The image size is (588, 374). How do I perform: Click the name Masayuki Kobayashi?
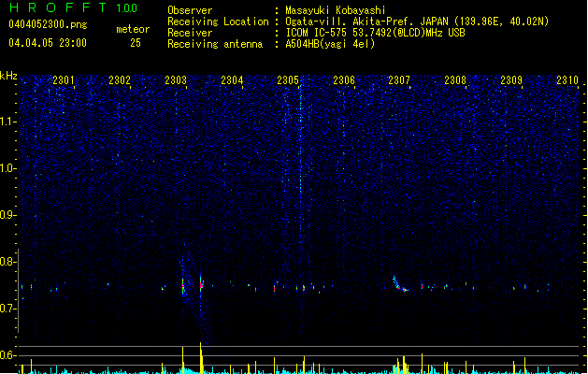[336, 10]
